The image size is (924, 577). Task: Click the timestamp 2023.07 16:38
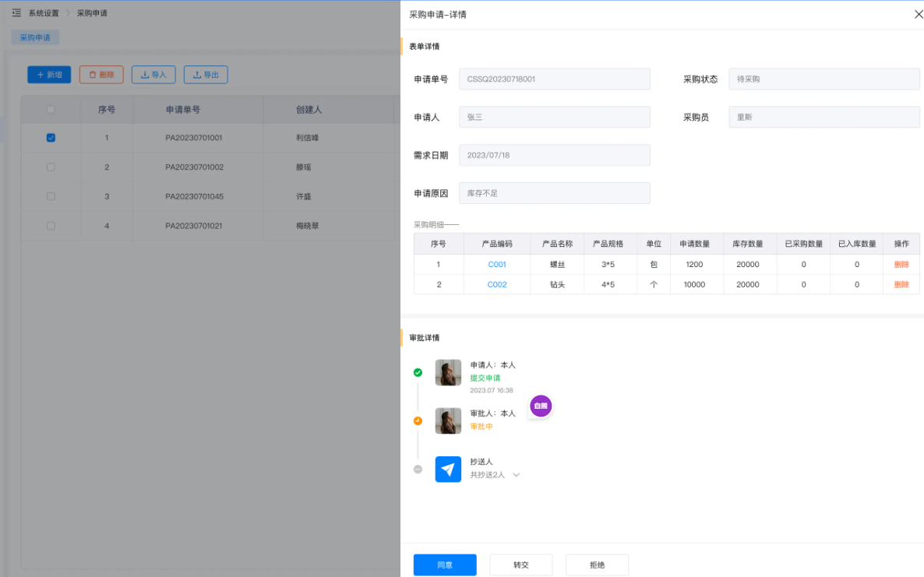(x=492, y=390)
